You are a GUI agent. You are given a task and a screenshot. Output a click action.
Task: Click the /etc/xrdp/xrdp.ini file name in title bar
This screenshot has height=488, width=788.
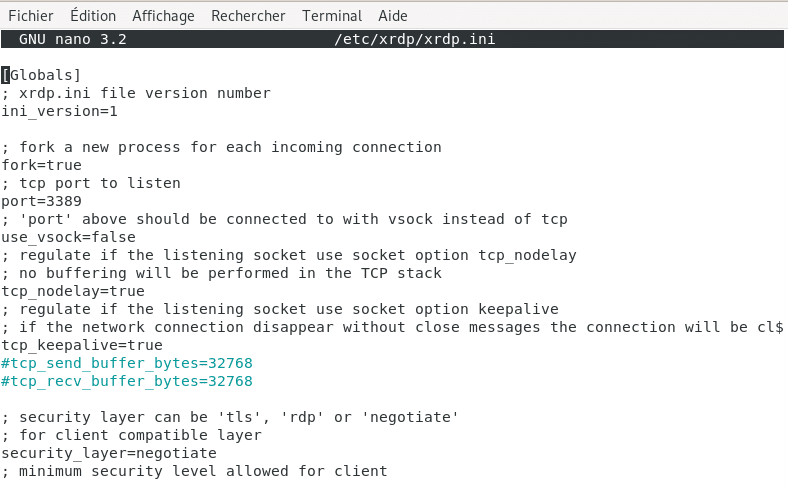click(415, 40)
